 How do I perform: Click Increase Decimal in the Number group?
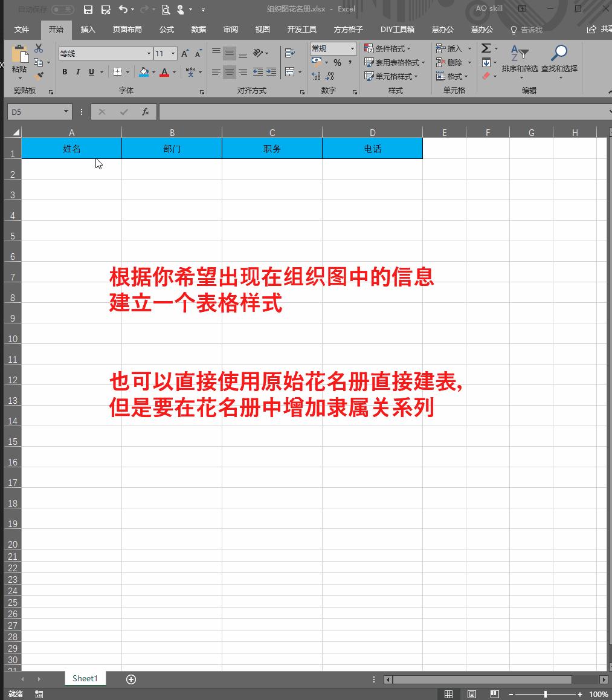(316, 75)
